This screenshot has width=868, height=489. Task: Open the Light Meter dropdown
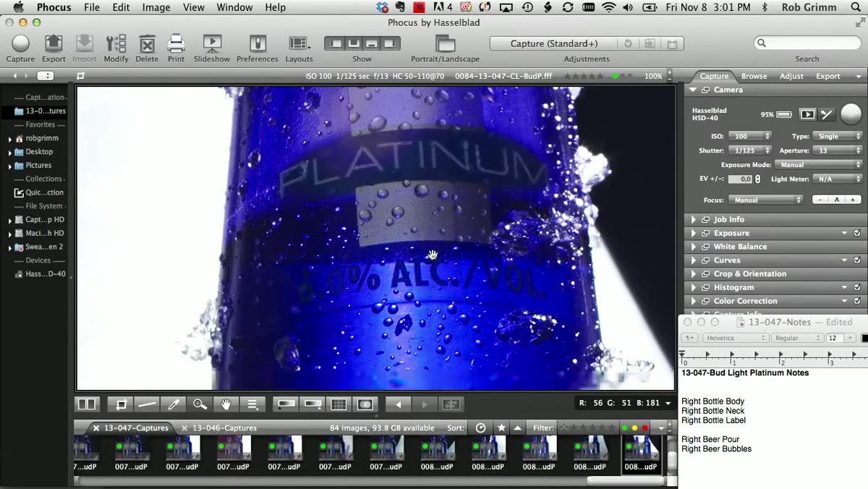coord(838,179)
